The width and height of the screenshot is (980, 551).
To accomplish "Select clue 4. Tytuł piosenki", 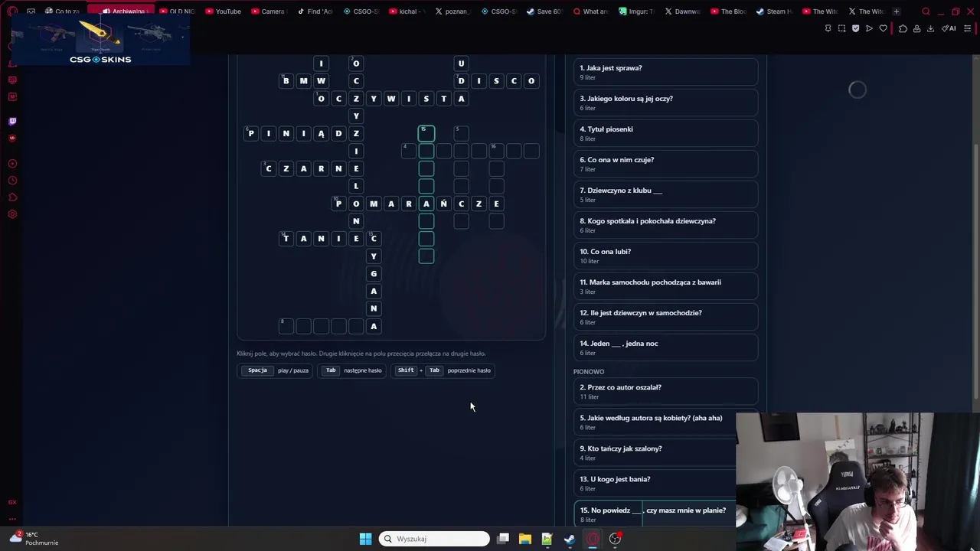I will pos(665,133).
